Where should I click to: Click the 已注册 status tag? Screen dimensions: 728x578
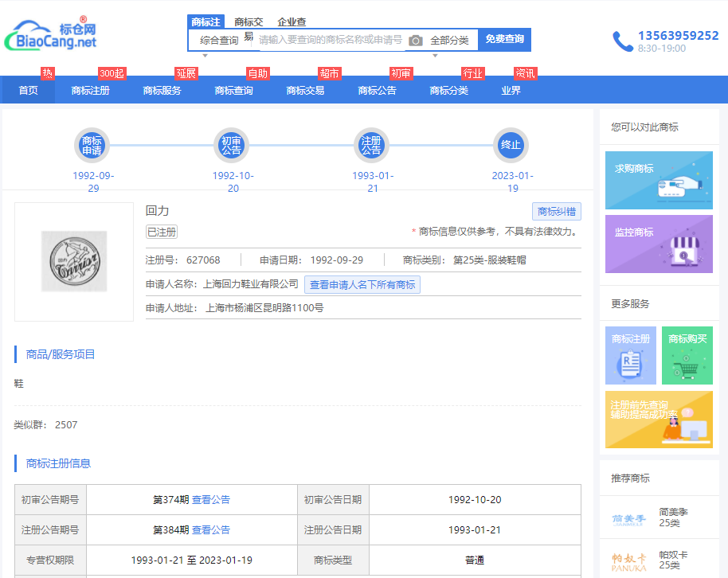point(162,232)
